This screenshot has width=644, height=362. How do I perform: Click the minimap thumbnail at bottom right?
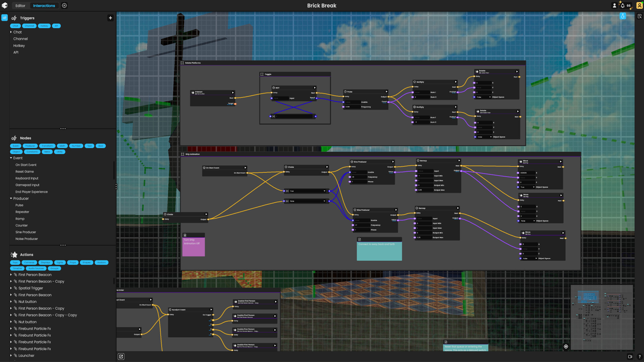click(602, 317)
